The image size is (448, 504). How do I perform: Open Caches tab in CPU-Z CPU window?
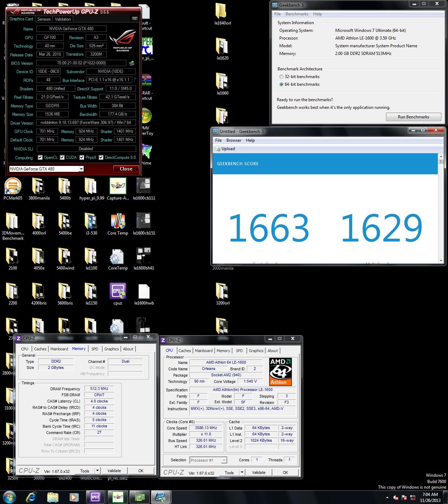pyautogui.click(x=185, y=351)
